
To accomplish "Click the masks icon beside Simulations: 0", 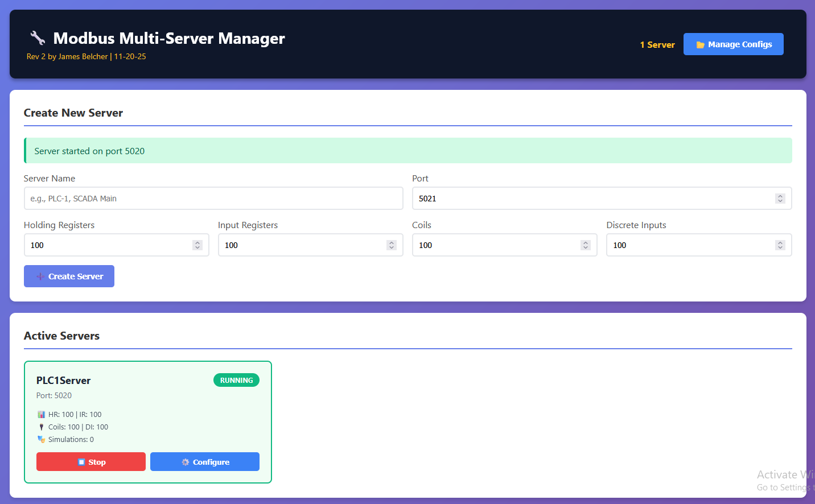I will [x=41, y=440].
